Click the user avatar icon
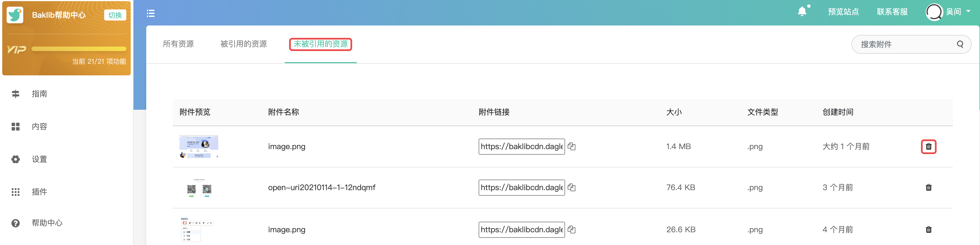This screenshot has height=245, width=980. pyautogui.click(x=934, y=12)
